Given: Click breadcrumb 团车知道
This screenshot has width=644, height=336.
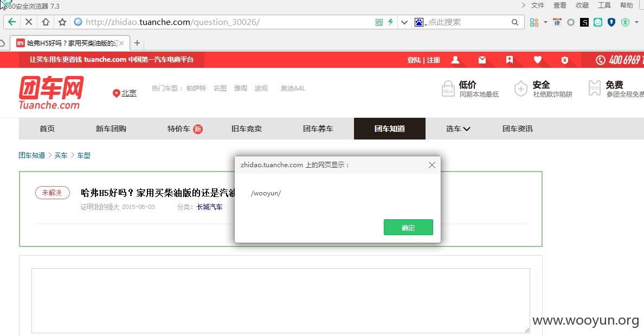Looking at the screenshot, I should [x=31, y=155].
